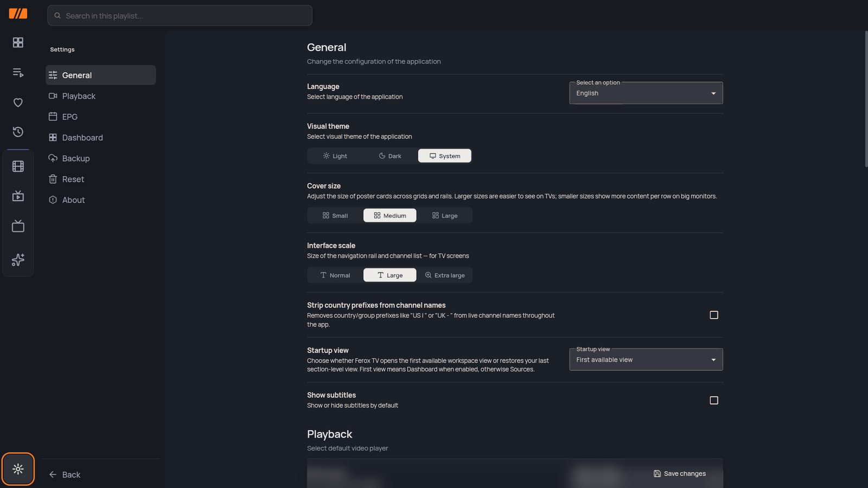Click the About info icon

point(53,200)
